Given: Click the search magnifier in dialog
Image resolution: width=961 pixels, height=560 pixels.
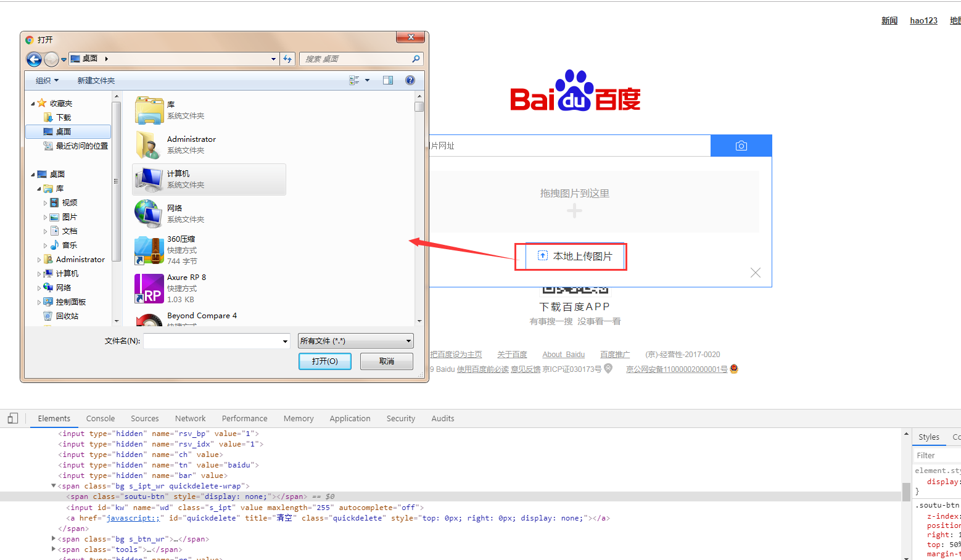Looking at the screenshot, I should tap(416, 59).
